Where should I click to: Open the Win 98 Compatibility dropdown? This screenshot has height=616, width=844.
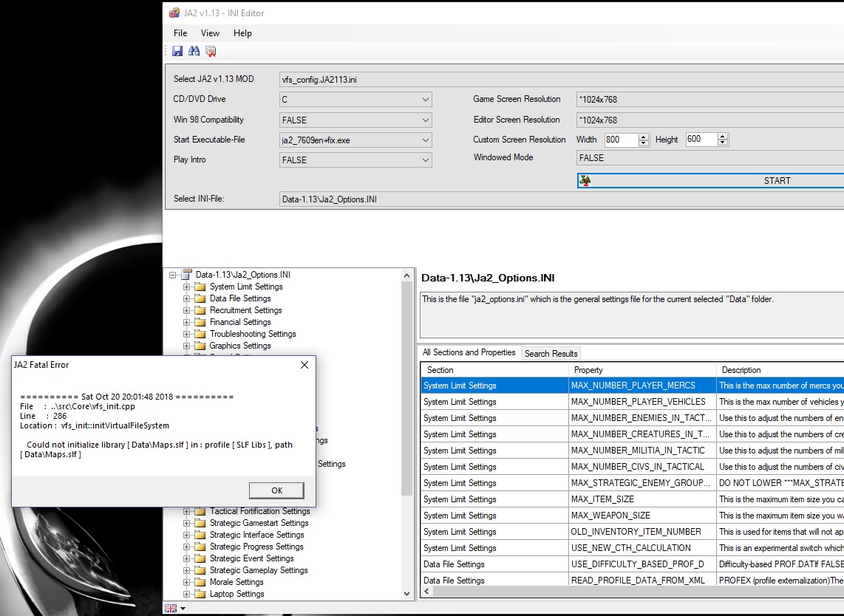(x=425, y=120)
